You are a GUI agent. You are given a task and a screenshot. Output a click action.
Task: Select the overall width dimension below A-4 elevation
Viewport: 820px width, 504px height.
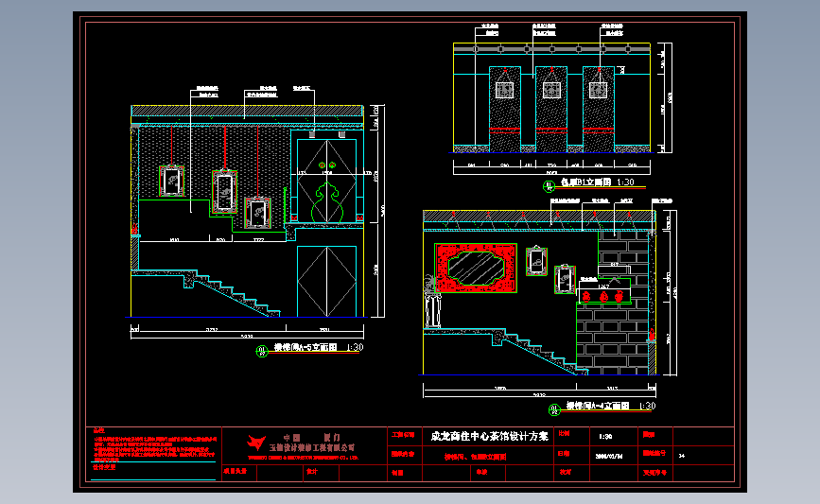pyautogui.click(x=539, y=394)
